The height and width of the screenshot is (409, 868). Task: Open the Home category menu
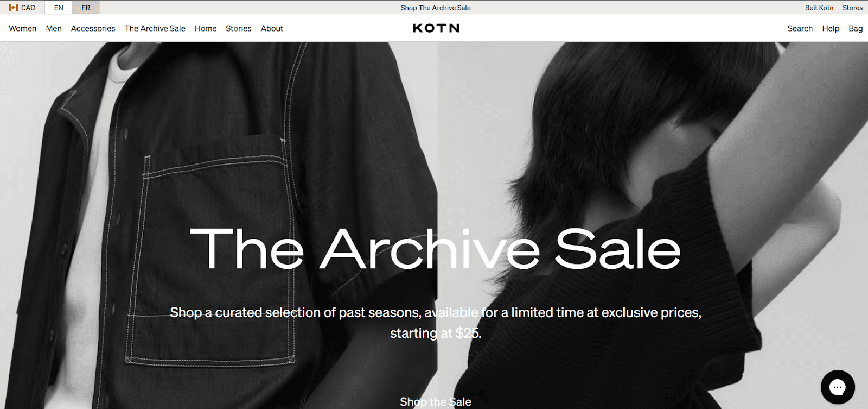coord(206,28)
